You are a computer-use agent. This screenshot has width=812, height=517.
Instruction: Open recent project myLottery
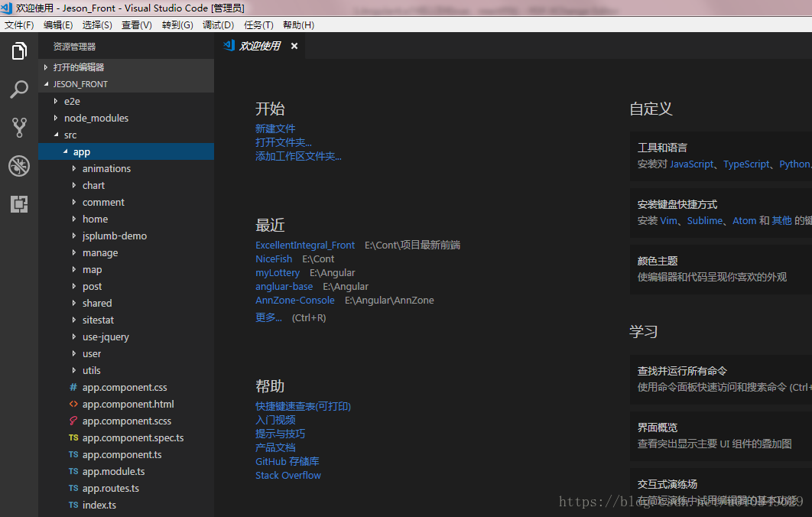click(x=278, y=272)
